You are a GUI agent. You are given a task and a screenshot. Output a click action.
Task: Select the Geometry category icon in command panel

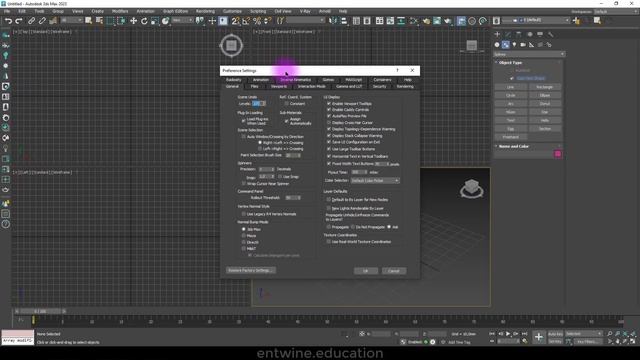[x=497, y=45]
